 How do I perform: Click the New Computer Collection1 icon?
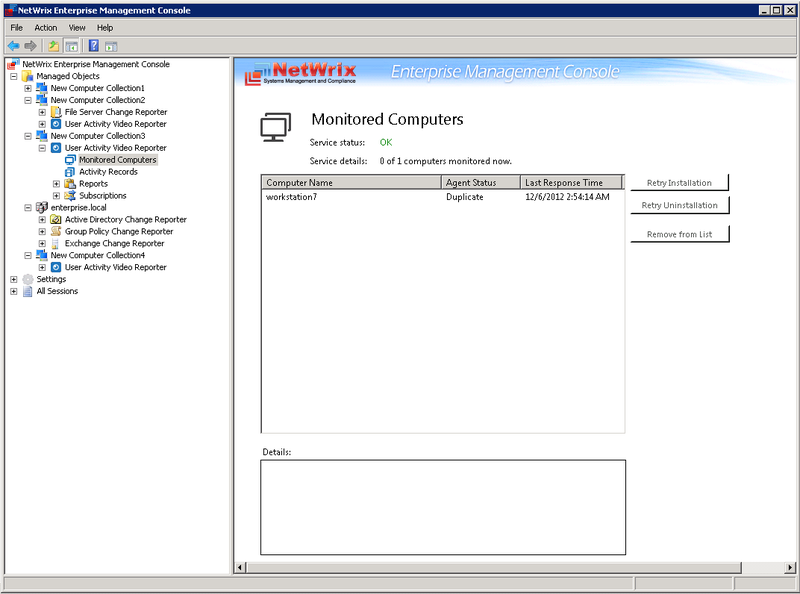(42, 88)
